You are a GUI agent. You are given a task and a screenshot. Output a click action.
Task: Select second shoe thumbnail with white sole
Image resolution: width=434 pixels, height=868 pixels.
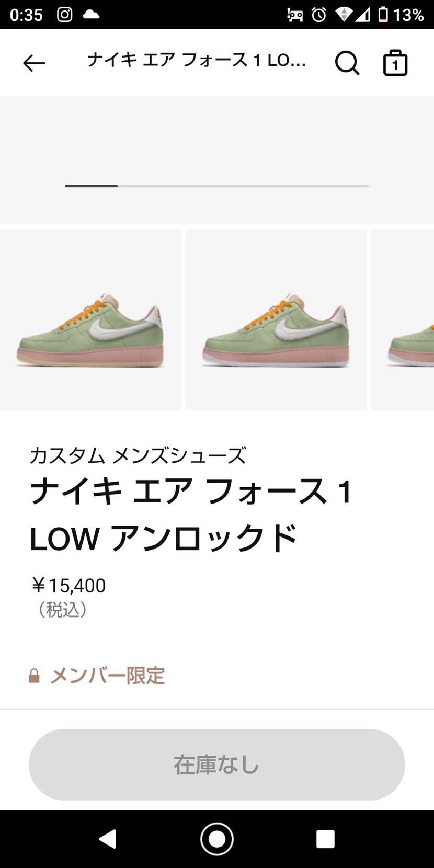point(276,320)
